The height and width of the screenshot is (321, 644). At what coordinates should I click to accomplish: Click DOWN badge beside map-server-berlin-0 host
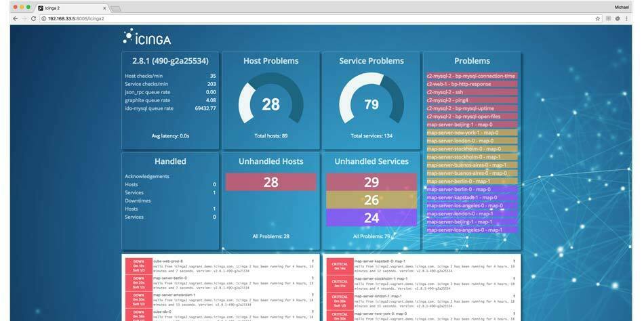click(138, 283)
